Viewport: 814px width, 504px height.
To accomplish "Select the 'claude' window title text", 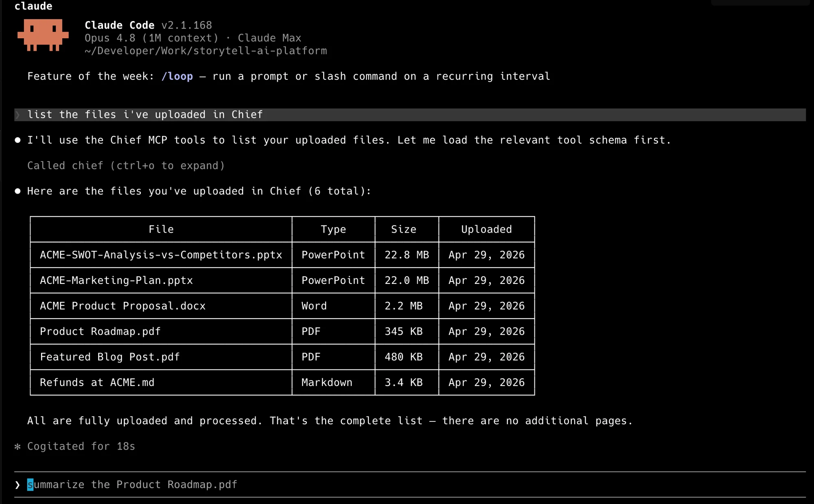I will pos(33,6).
